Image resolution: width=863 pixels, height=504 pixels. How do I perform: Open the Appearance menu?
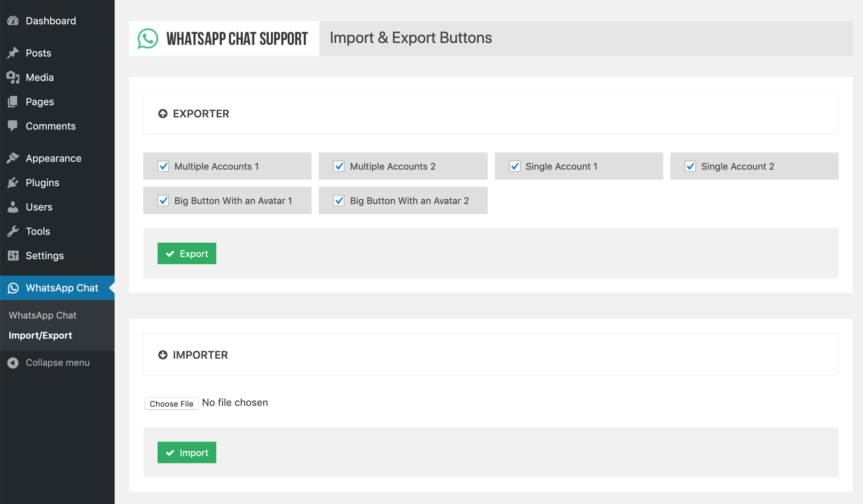point(57,158)
